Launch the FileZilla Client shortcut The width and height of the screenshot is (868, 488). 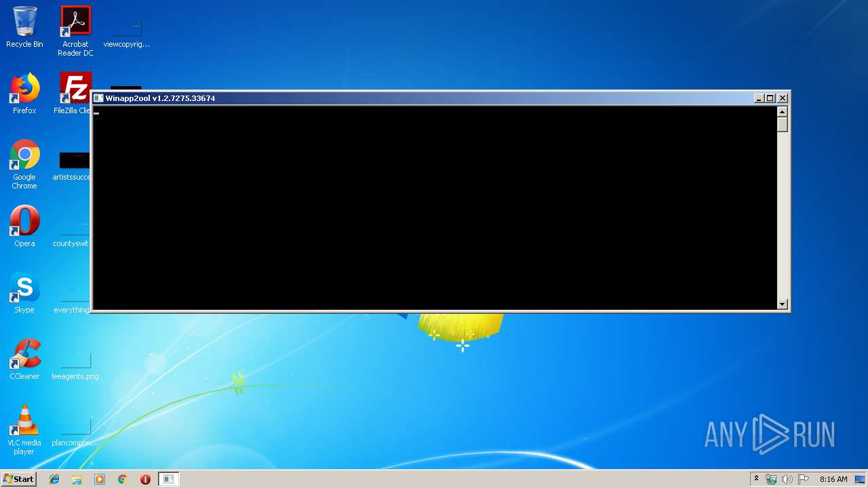tap(73, 94)
